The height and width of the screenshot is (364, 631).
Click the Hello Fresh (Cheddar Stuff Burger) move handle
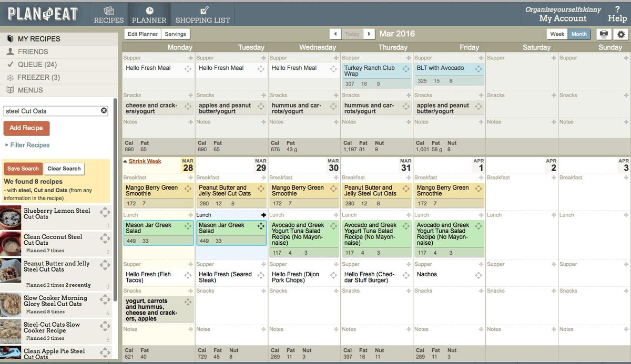pyautogui.click(x=406, y=275)
